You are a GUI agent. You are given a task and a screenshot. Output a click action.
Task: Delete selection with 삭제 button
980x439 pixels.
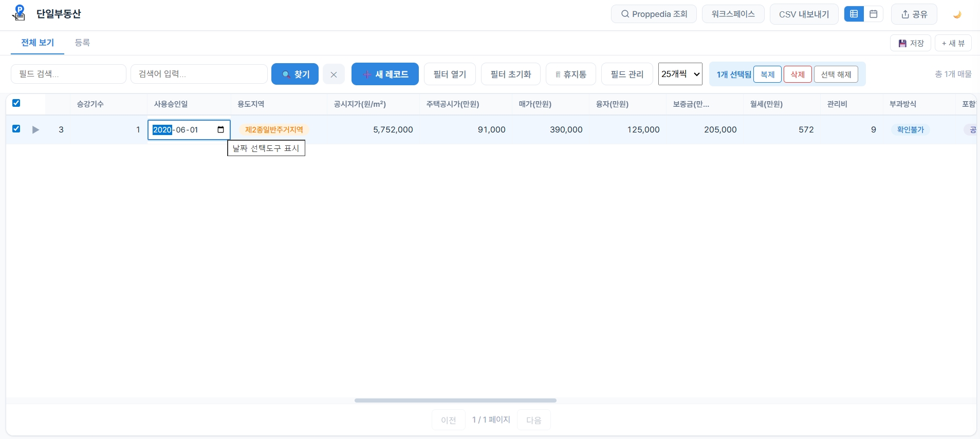(x=798, y=74)
